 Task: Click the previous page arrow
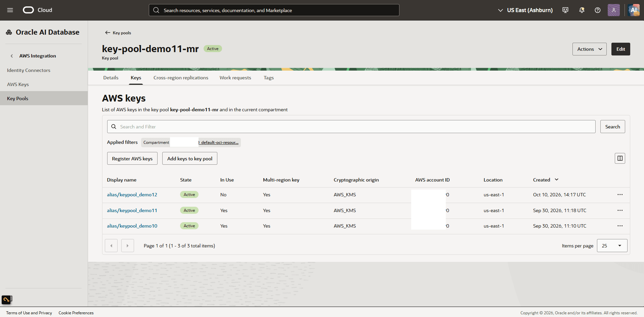coord(111,246)
